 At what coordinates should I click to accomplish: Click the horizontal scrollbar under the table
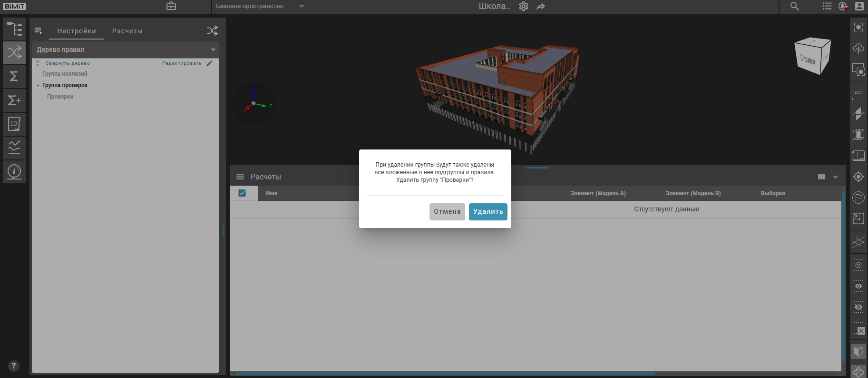coord(445,374)
